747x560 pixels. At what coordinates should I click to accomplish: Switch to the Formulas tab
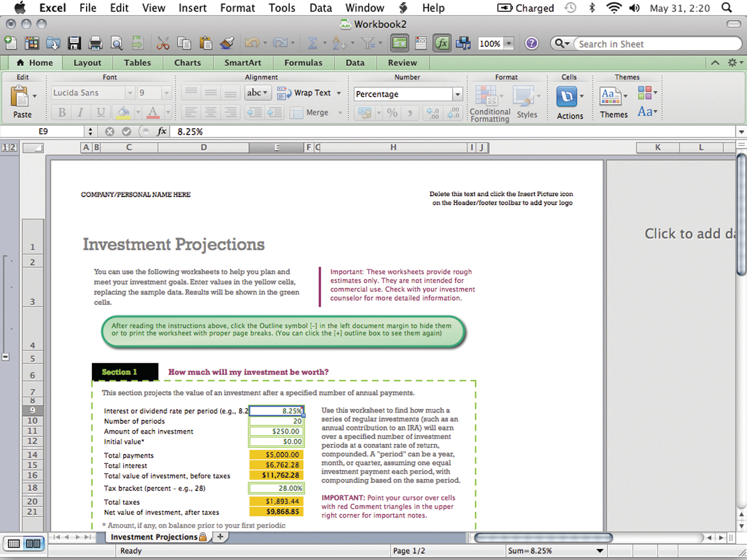[303, 63]
